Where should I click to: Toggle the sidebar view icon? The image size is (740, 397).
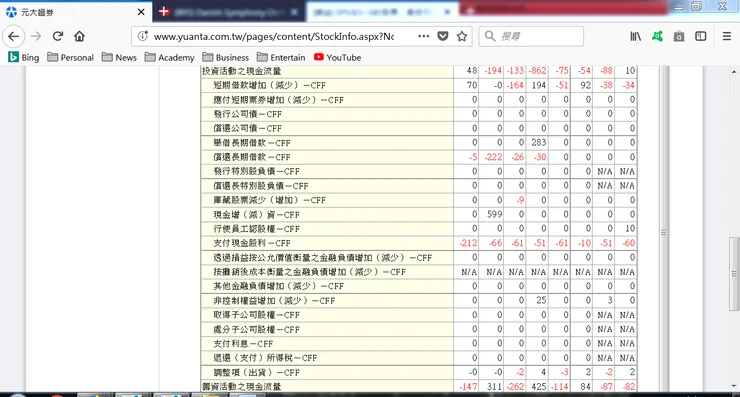(701, 36)
